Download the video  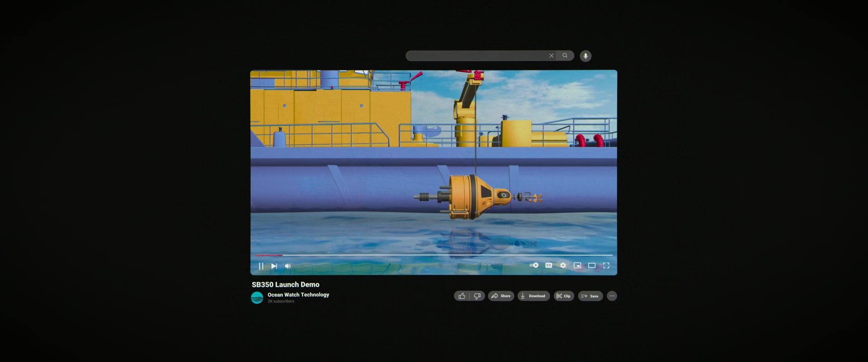[533, 296]
